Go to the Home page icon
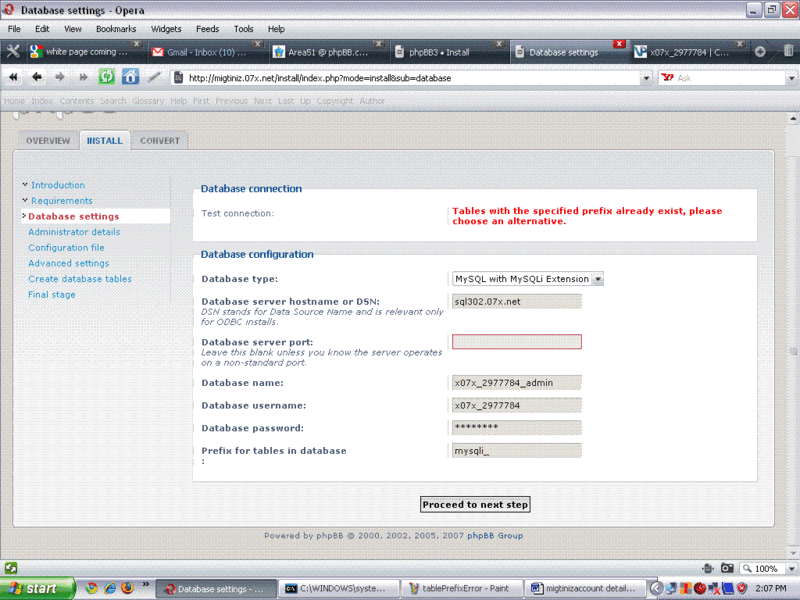Screen dimensions: 800x600 click(130, 78)
